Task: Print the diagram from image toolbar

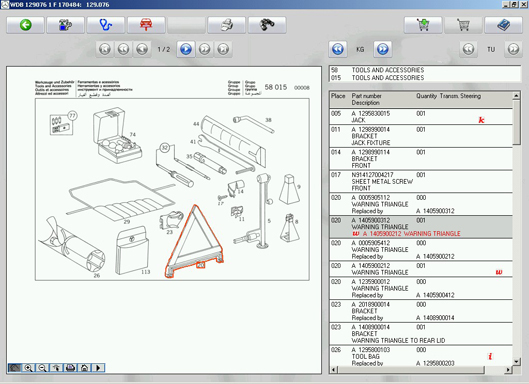Action: (x=70, y=367)
